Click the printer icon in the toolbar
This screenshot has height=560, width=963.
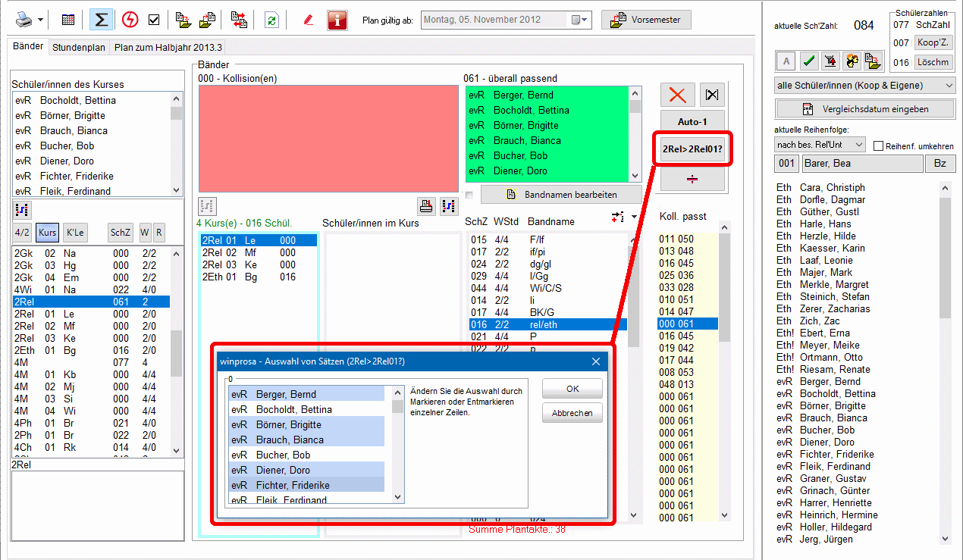point(25,20)
